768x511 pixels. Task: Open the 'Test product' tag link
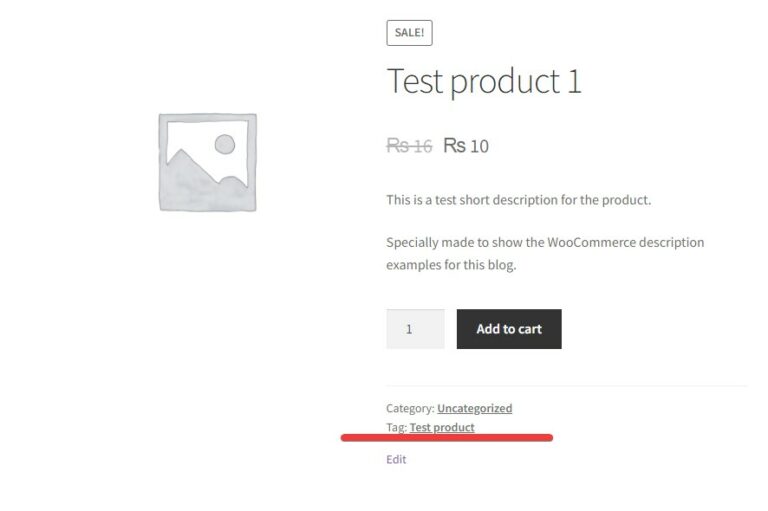tap(442, 427)
